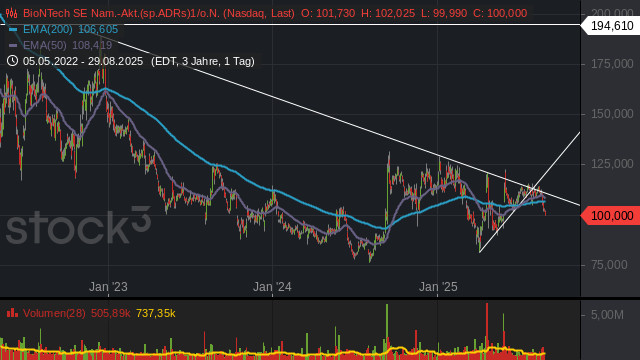640x360 pixels.
Task: Click the blue EMA(200) legend color marker
Action: point(13,29)
